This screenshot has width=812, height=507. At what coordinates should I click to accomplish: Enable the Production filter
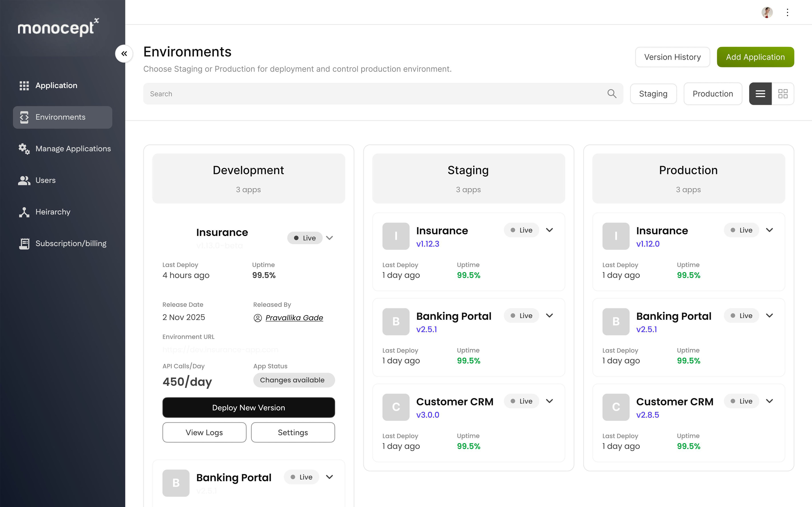[x=712, y=93]
